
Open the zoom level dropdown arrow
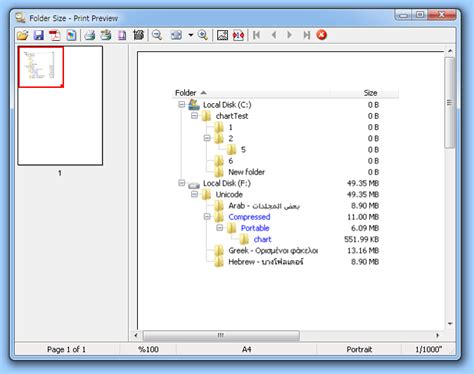191,35
